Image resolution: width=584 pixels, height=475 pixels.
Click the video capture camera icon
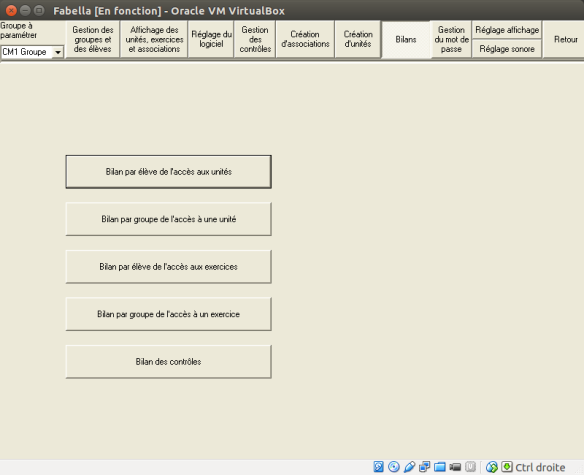click(455, 467)
